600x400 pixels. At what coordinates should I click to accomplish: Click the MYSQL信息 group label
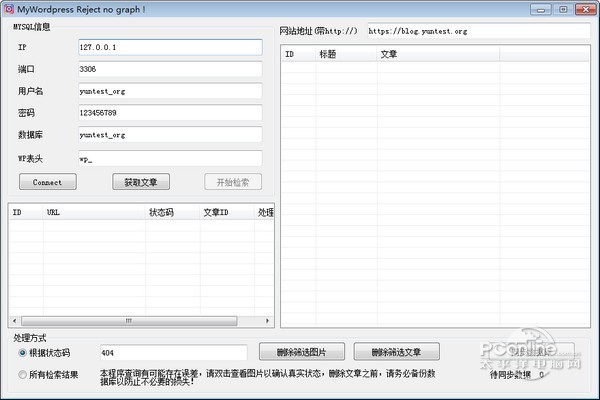point(32,27)
